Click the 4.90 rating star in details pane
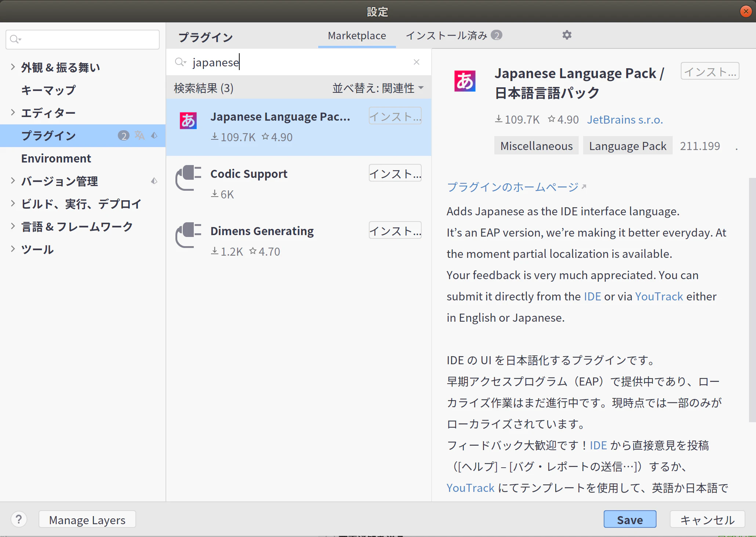Image resolution: width=756 pixels, height=537 pixels. 551,119
